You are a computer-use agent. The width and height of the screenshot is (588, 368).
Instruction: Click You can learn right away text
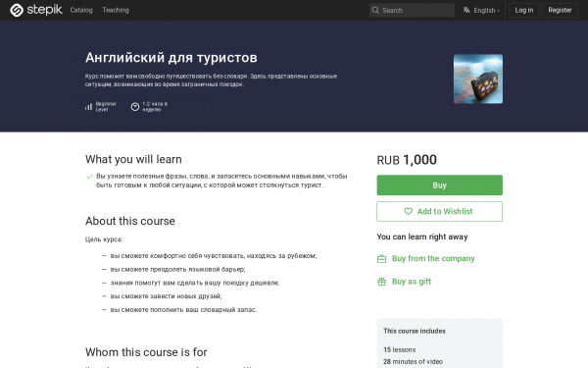[422, 237]
